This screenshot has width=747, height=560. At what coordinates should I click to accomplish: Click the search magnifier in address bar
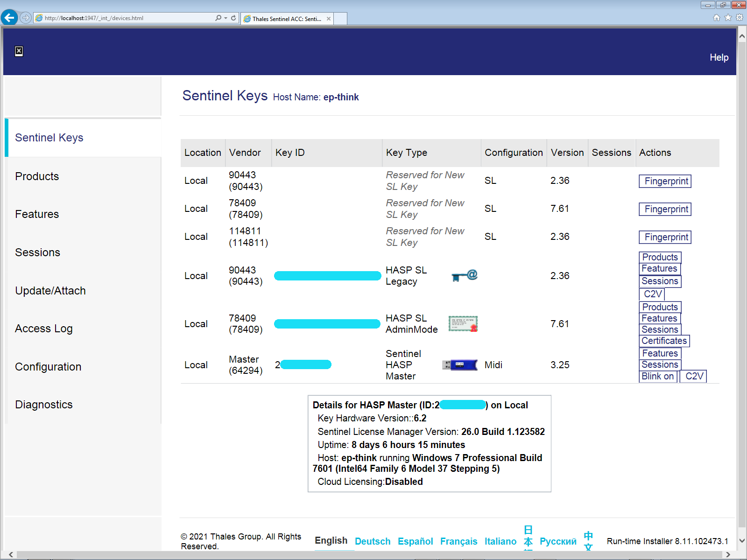coord(218,18)
